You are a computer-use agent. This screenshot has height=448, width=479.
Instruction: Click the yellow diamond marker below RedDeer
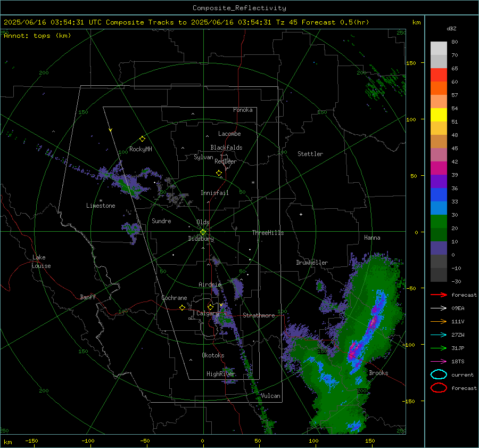219,173
